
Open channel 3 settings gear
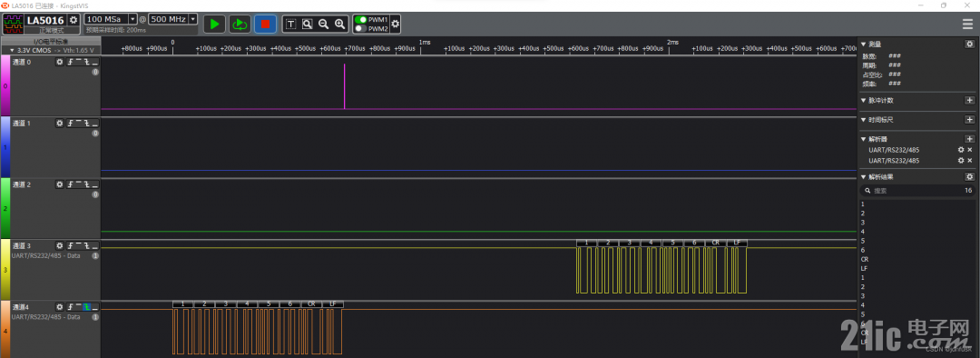click(60, 246)
